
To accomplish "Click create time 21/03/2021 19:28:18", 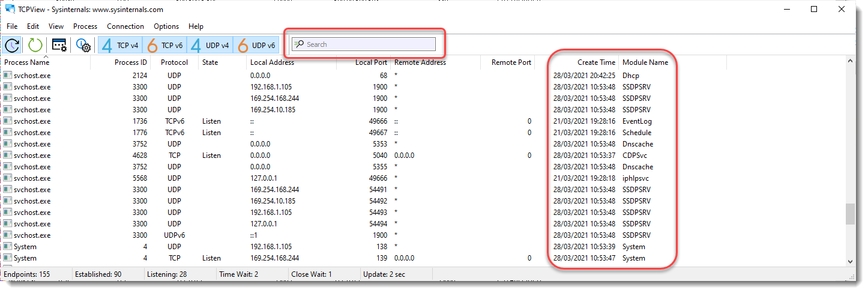I will pyautogui.click(x=584, y=178).
